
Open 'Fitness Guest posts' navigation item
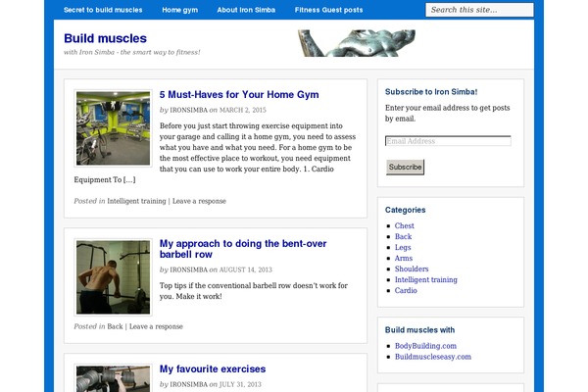pos(328,10)
